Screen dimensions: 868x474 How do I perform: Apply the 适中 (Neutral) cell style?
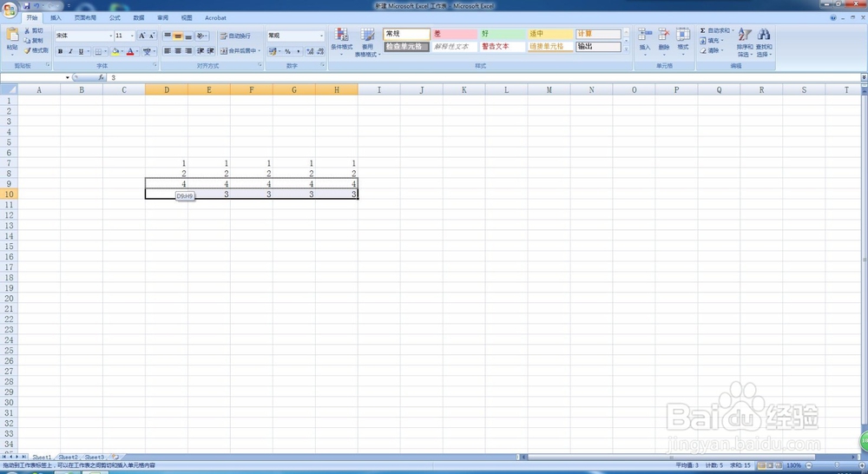point(549,34)
